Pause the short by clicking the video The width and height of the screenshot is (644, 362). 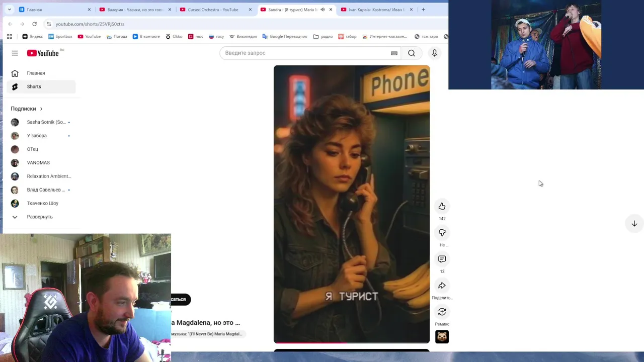pos(352,204)
